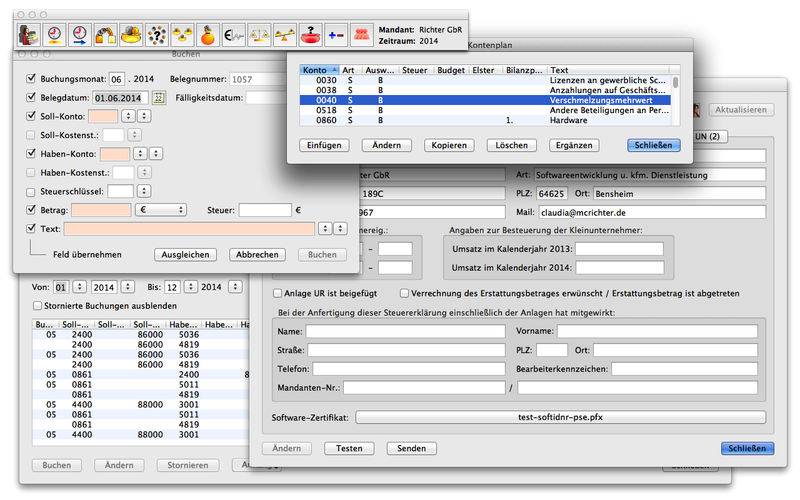Tick the 'Anlage UR ist beigefügt' checkbox
The image size is (800, 500).
pyautogui.click(x=277, y=293)
